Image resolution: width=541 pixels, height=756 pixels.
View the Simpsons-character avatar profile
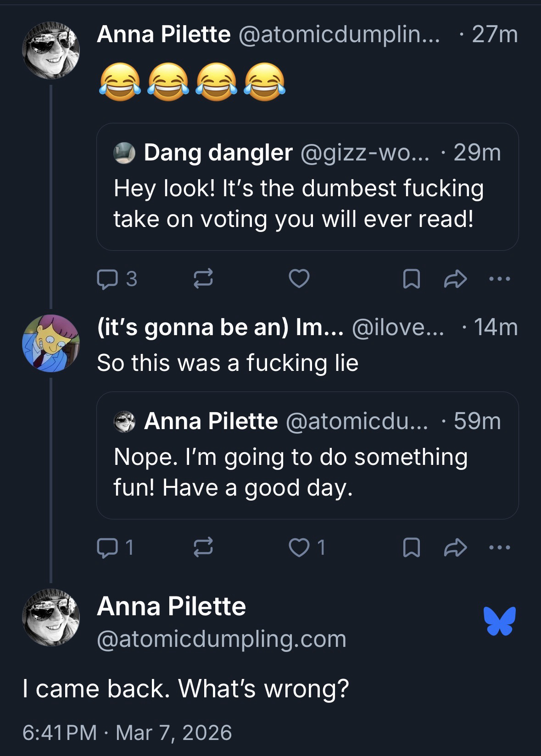tap(51, 343)
